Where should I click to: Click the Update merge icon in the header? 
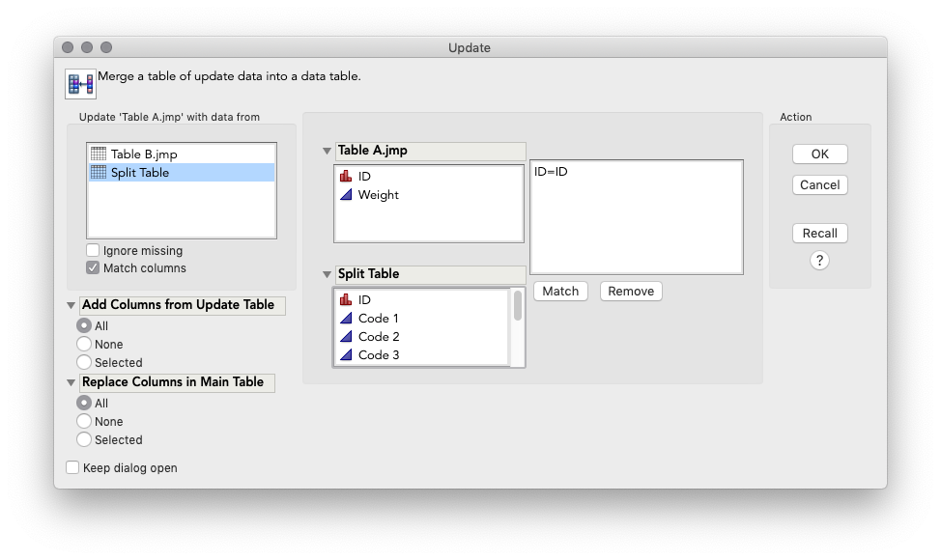coord(80,83)
